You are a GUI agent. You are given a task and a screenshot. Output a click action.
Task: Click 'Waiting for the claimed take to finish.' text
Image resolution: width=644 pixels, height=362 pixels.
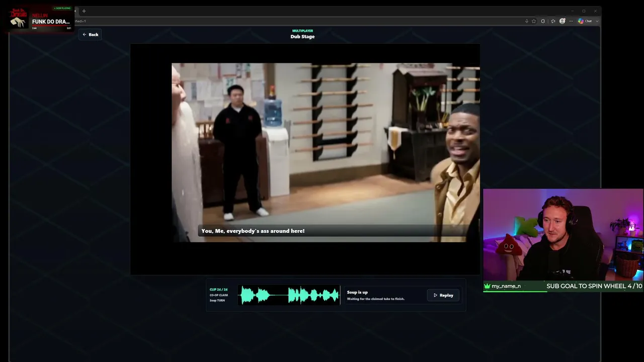click(376, 299)
